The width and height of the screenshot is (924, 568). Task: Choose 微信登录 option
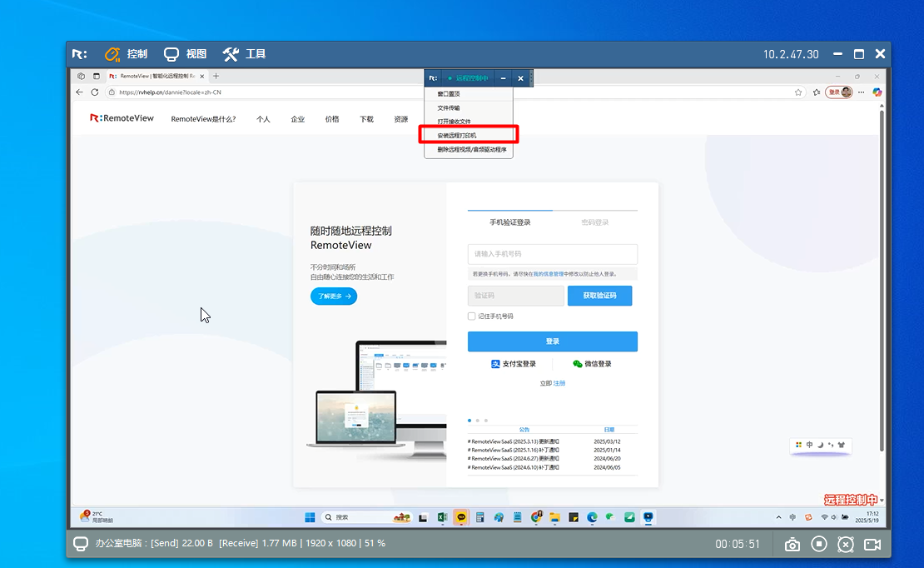(592, 364)
